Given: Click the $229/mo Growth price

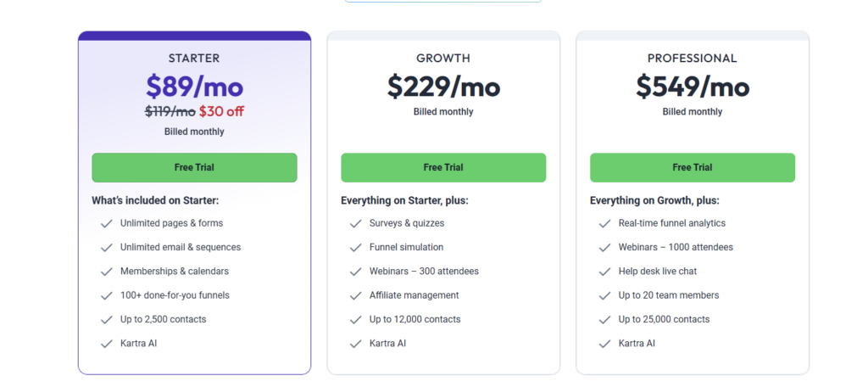Looking at the screenshot, I should click(x=443, y=87).
